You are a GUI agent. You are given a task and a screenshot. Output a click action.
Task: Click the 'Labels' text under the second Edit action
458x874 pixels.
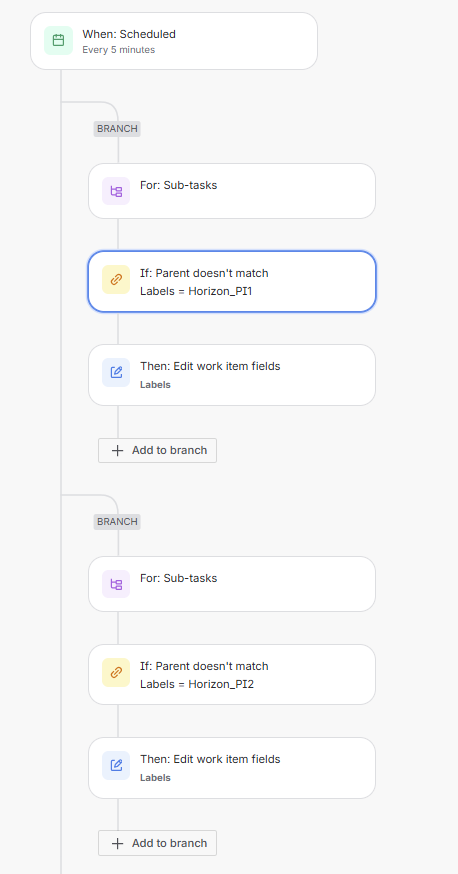coord(155,778)
